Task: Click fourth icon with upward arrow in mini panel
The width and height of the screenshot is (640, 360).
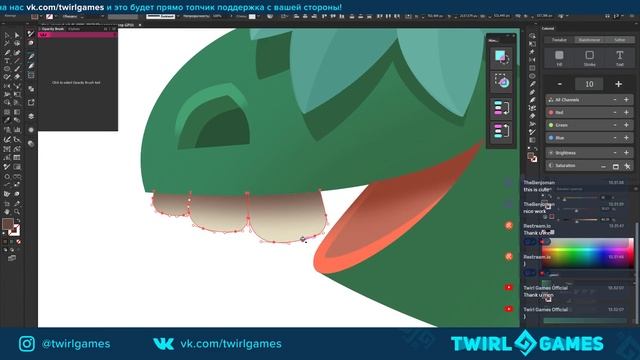Action: click(501, 131)
